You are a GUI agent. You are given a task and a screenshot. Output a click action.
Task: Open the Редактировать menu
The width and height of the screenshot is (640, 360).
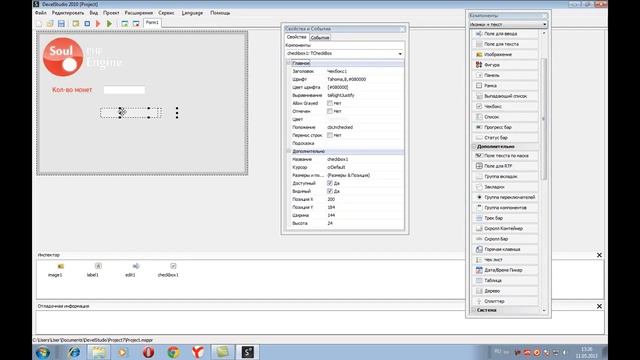click(68, 13)
